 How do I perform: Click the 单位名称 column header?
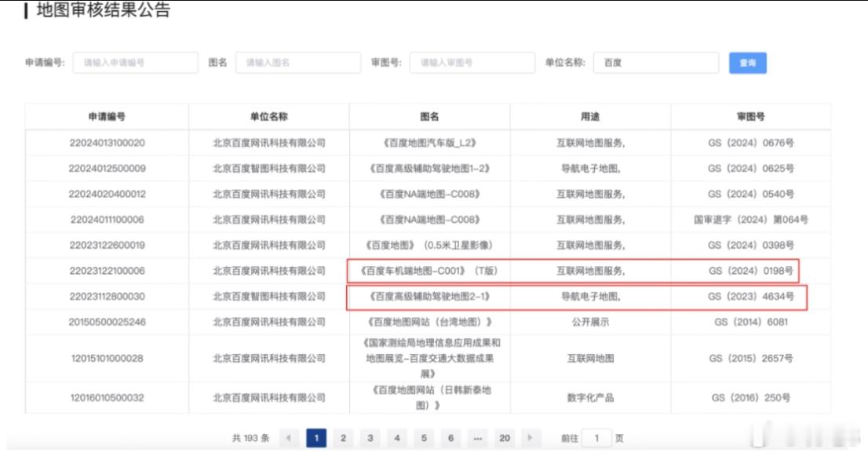tap(268, 116)
